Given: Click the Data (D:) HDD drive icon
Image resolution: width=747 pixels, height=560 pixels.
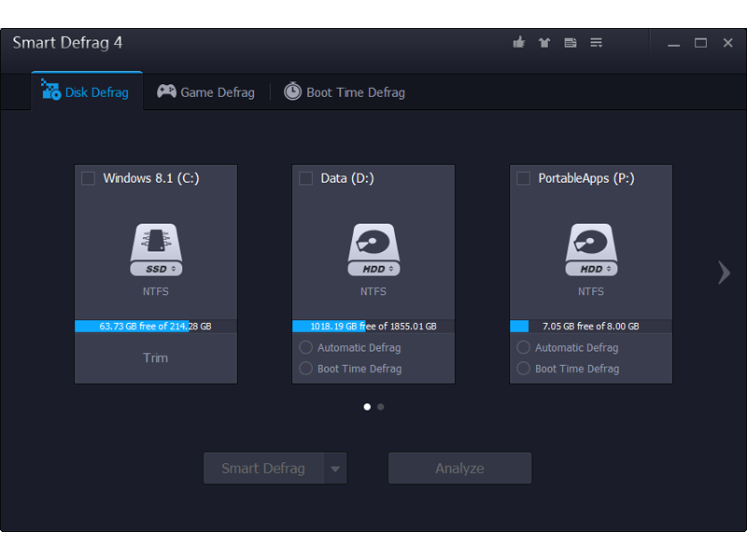Looking at the screenshot, I should click(373, 249).
